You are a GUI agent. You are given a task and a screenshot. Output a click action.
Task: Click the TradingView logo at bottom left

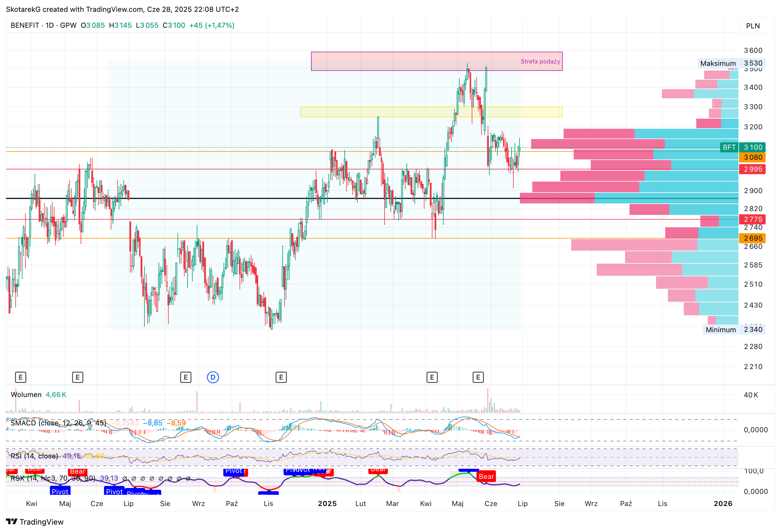coord(35,522)
